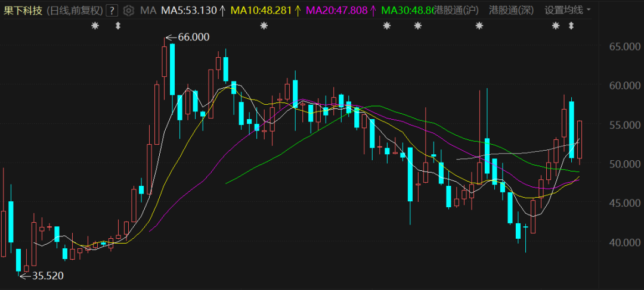Screen dimensions: 644x290
Task: Click the leftmost starburst event marker
Action: (94, 26)
